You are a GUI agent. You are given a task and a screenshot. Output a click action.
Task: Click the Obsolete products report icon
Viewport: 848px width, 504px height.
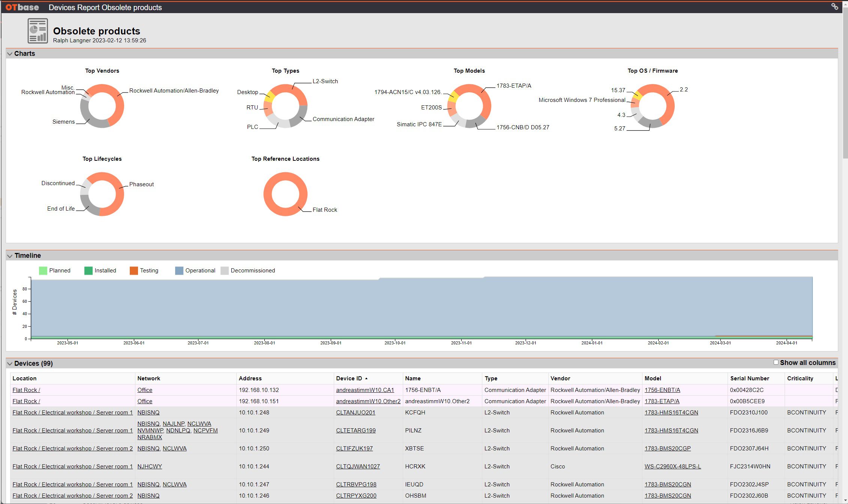(38, 31)
